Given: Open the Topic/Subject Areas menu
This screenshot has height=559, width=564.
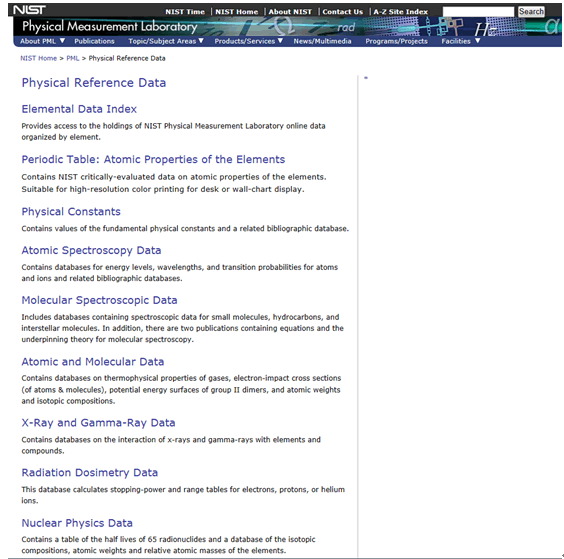Looking at the screenshot, I should click(162, 41).
